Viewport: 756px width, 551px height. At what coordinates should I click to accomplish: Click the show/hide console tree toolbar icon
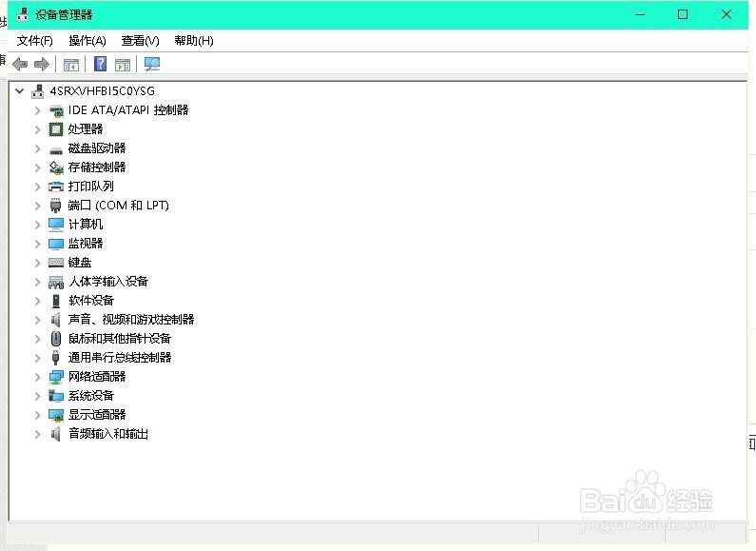pos(71,64)
